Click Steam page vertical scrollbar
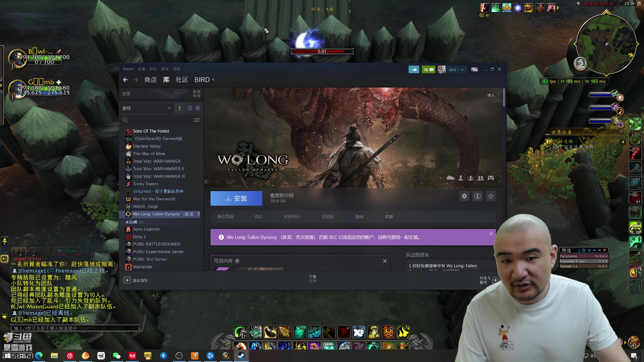 (504, 98)
